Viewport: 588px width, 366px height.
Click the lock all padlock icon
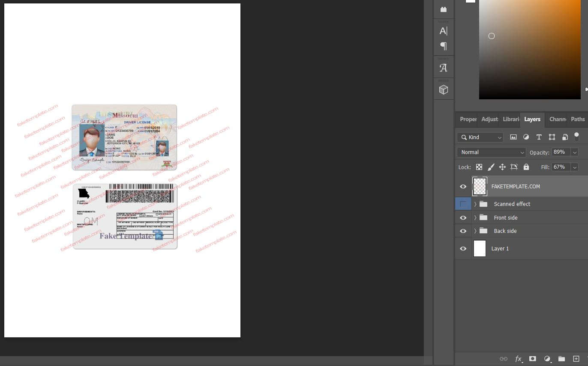pos(526,167)
